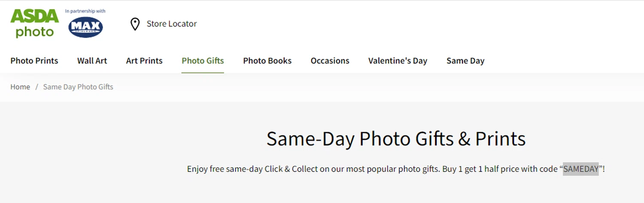Image resolution: width=644 pixels, height=203 pixels.
Task: Click the Same-Day Photo Gifts & Prints heading
Action: coord(396,139)
